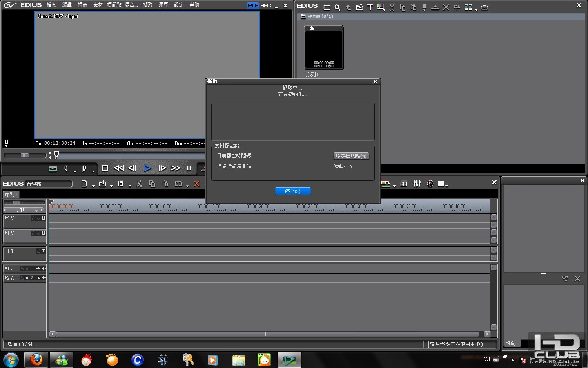Click the Play button in the player
Viewport: 588px width, 368px height.
(x=147, y=168)
